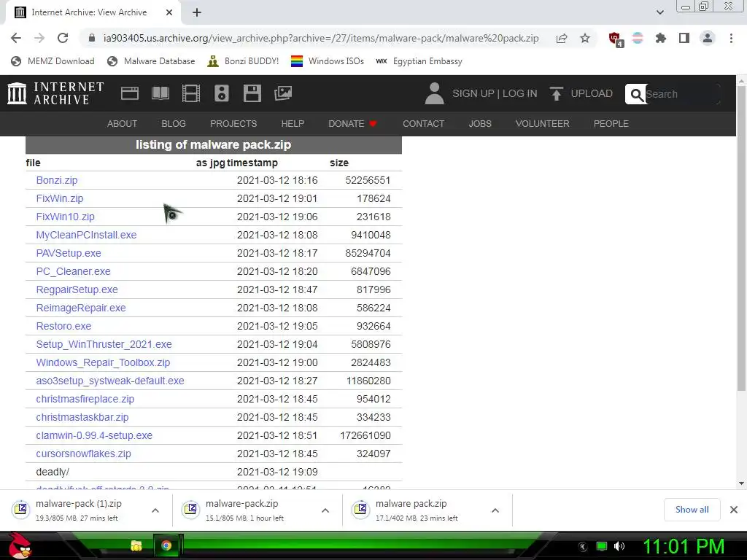Viewport: 747px width, 560px height.
Task: Click the share page icon in address bar
Action: coord(562,38)
